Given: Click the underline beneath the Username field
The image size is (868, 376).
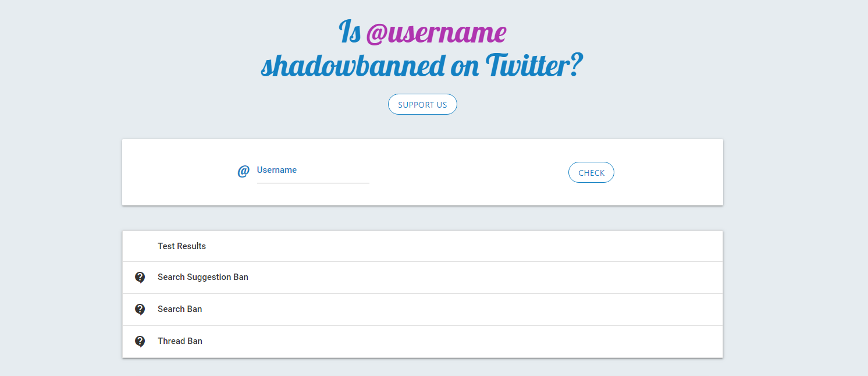Looking at the screenshot, I should coord(313,183).
